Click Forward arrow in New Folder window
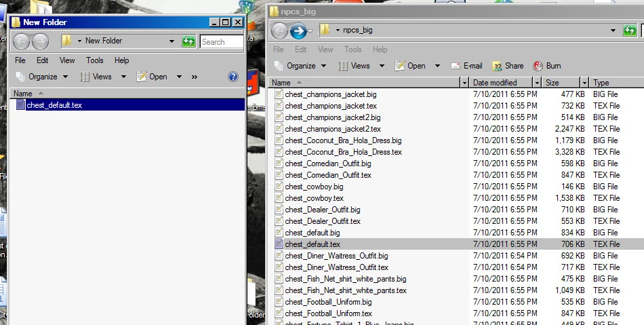Viewport: 644px width, 325px height. (40, 41)
